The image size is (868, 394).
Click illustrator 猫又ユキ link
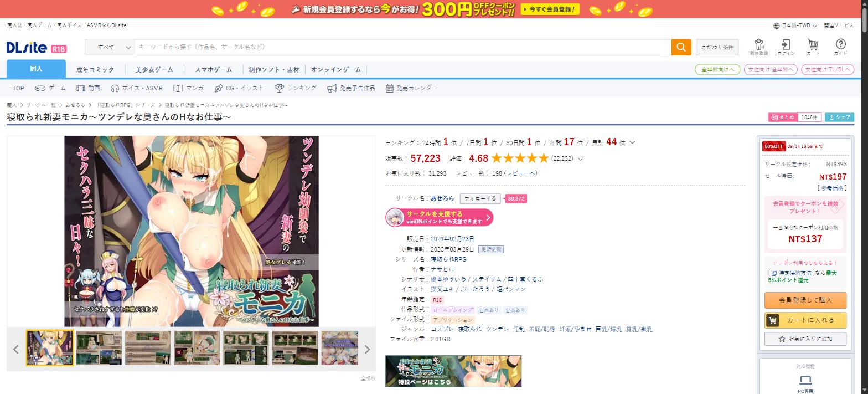pyautogui.click(x=442, y=289)
